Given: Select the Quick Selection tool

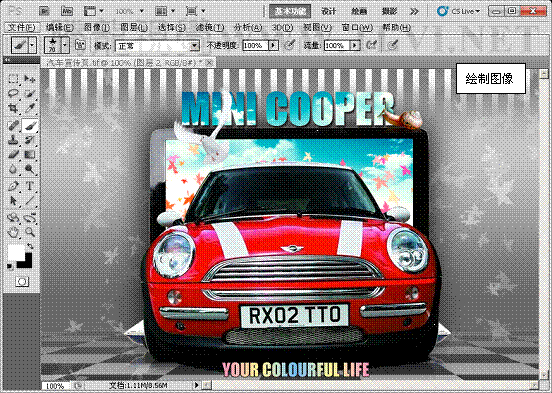Looking at the screenshot, I should [30, 93].
